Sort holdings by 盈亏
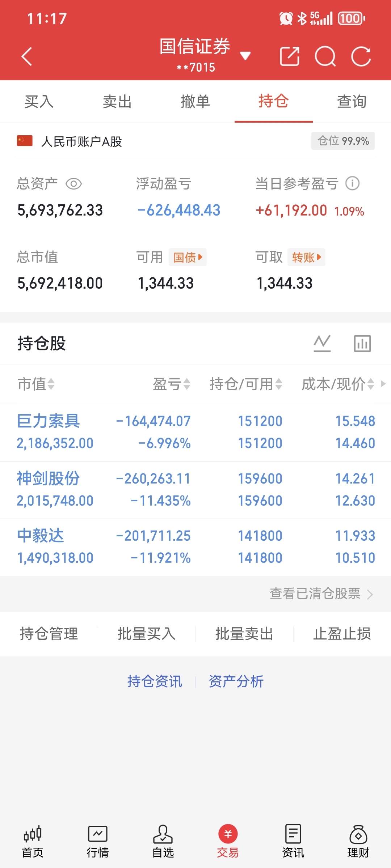 172,384
